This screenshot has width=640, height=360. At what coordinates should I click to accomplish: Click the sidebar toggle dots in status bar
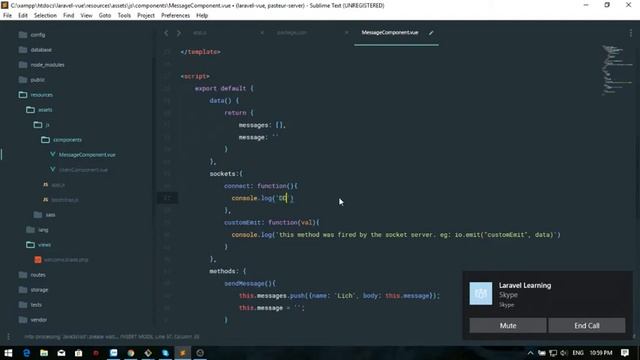point(9,337)
